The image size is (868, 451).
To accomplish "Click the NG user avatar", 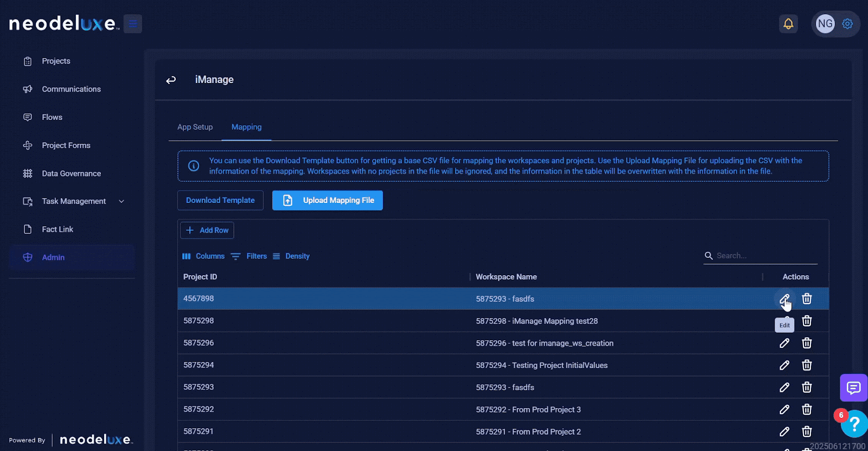I will (825, 24).
